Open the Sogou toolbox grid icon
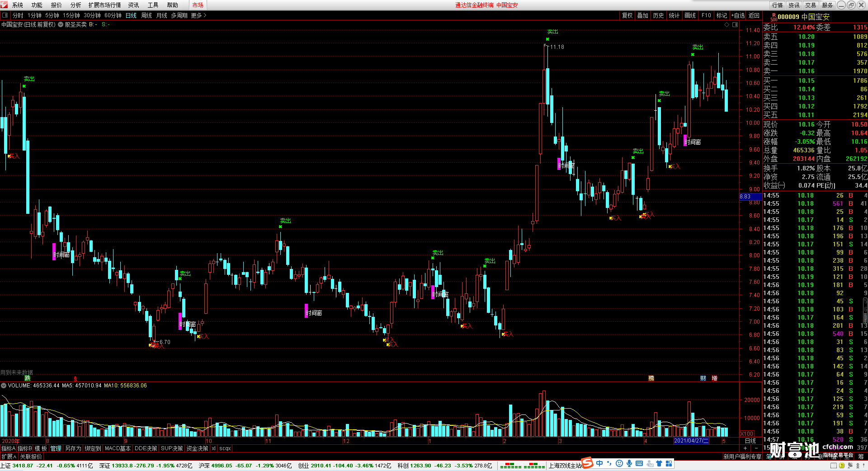The width and height of the screenshot is (868, 471). point(669,463)
